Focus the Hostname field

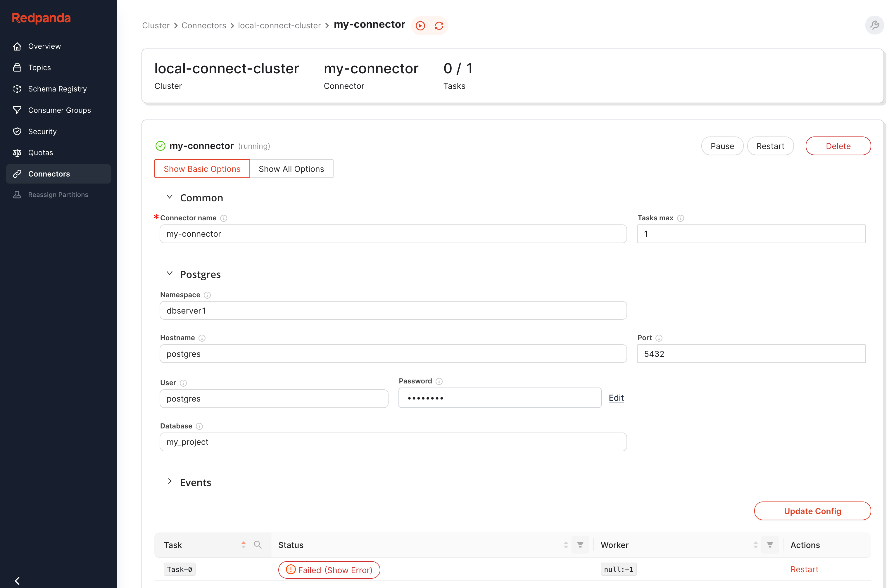(393, 354)
